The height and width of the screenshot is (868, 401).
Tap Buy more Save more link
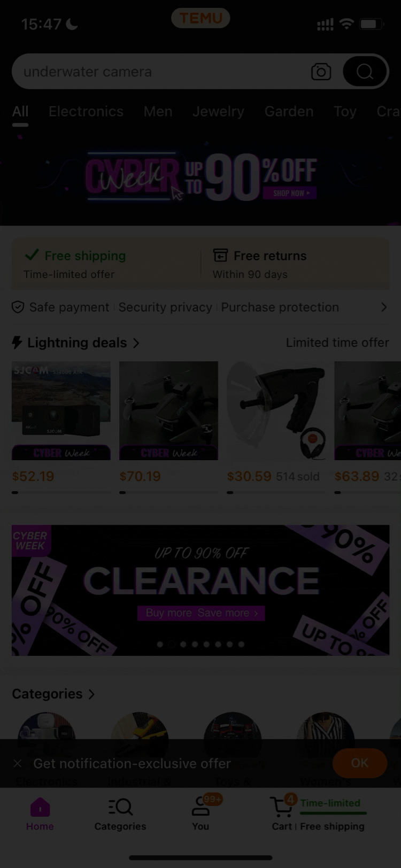[201, 613]
